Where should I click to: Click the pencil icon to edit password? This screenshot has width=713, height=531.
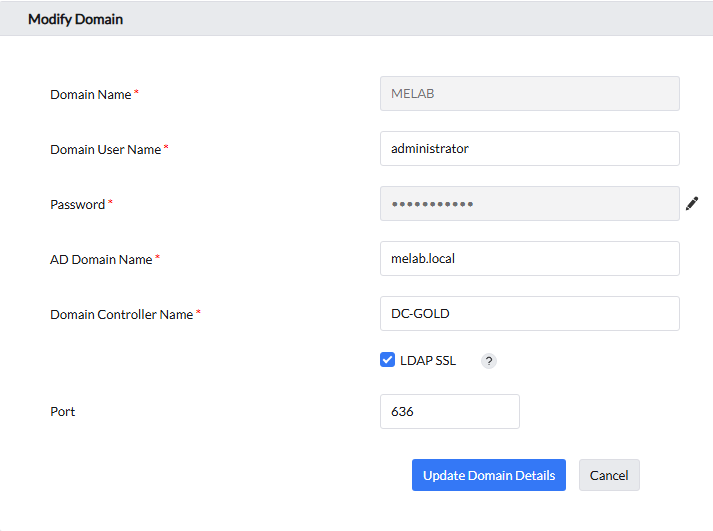coord(692,204)
